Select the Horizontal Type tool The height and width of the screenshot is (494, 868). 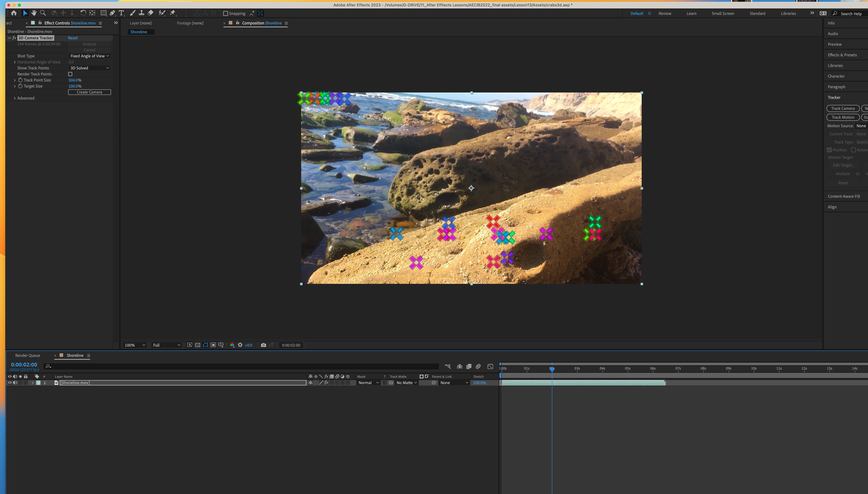121,13
